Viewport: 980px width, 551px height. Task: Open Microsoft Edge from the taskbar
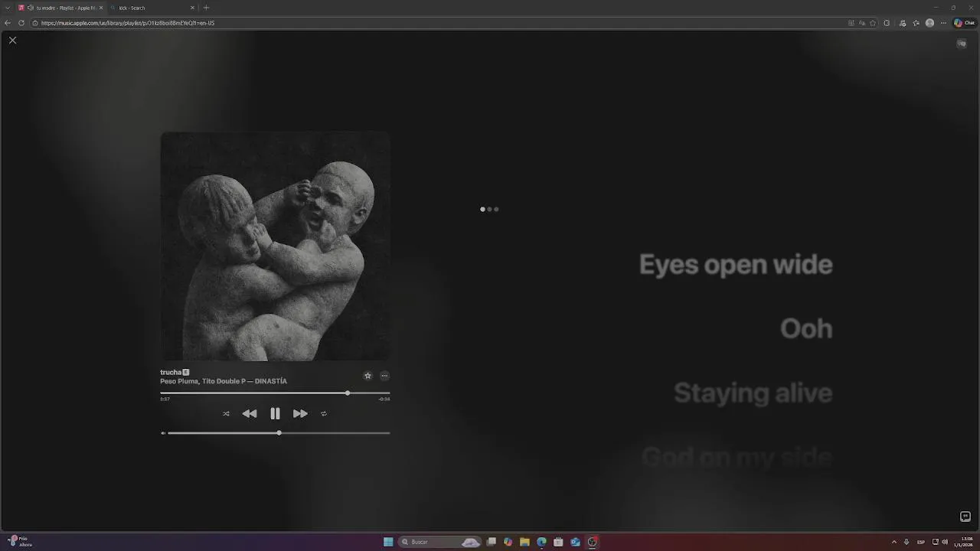coord(541,542)
